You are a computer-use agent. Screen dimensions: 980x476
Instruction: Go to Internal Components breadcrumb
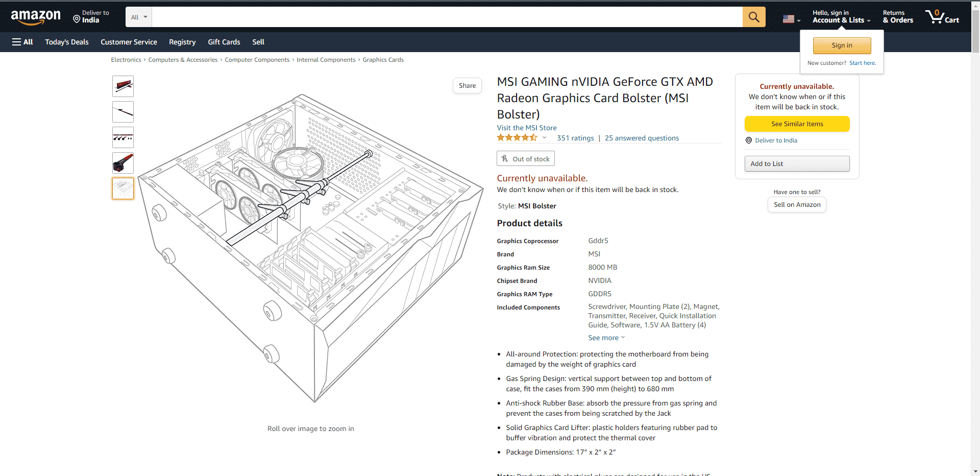coord(326,60)
